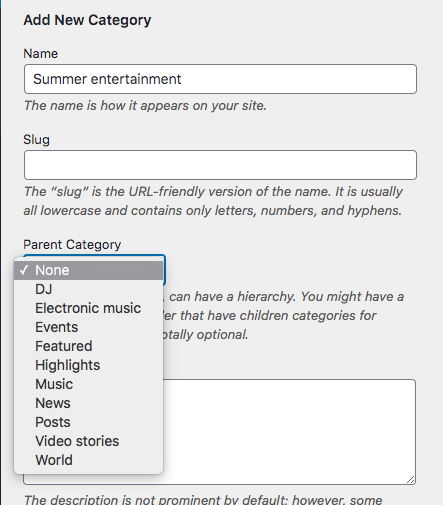
Task: Click inside the Description text area
Action: (x=289, y=432)
